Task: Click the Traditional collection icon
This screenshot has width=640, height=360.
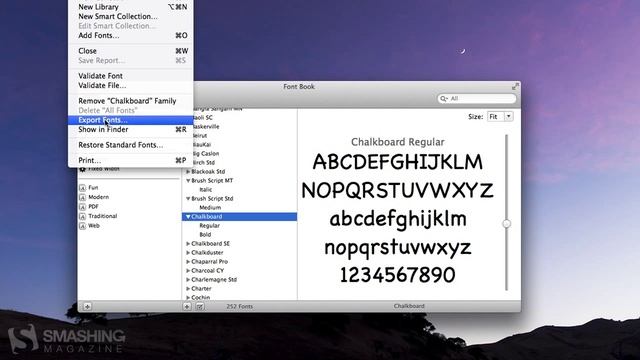Action: click(82, 216)
